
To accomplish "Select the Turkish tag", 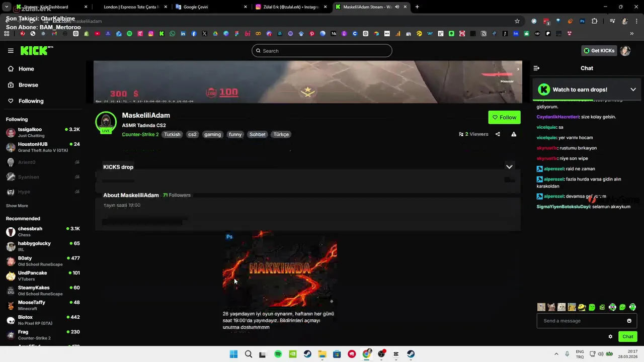I will (172, 134).
